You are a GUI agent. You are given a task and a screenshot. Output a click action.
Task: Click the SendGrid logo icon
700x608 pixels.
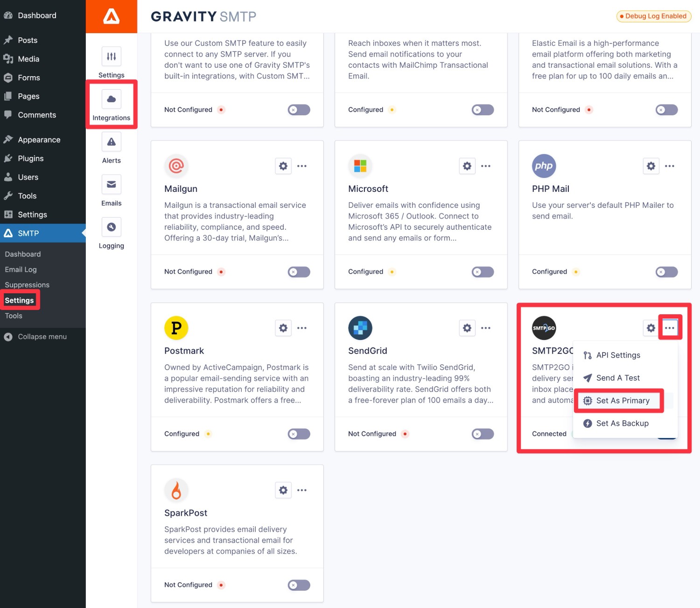360,328
